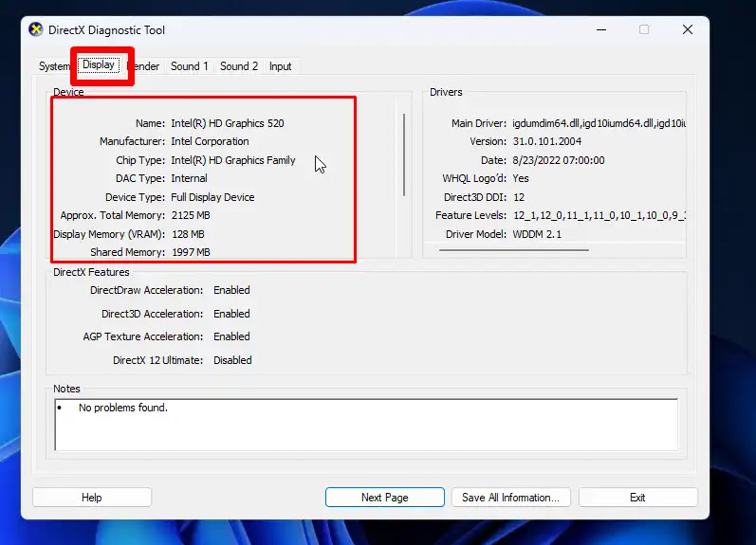
Task: Click device type Full Display Device
Action: click(212, 197)
